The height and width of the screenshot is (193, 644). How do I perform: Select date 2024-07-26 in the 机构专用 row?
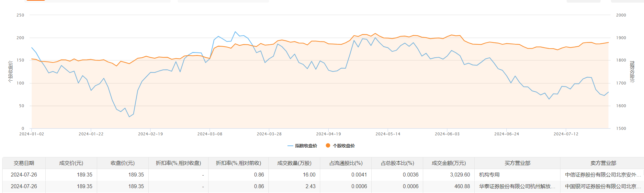coord(24,175)
